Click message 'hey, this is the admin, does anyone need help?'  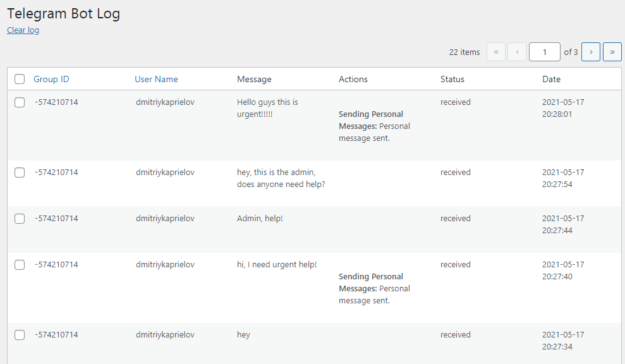click(281, 178)
